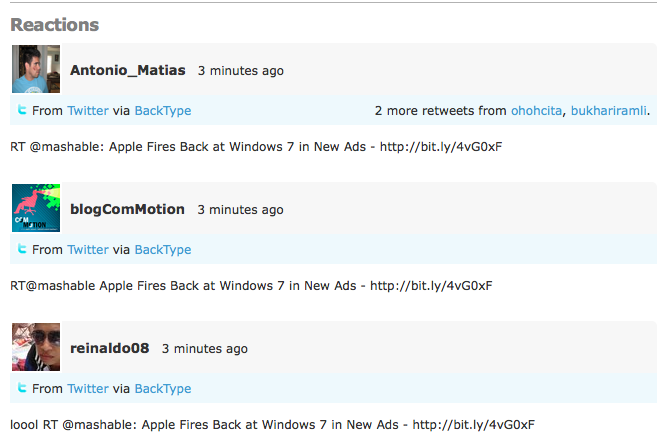Select reinaldo08's profile picture
The height and width of the screenshot is (446, 669).
(35, 348)
